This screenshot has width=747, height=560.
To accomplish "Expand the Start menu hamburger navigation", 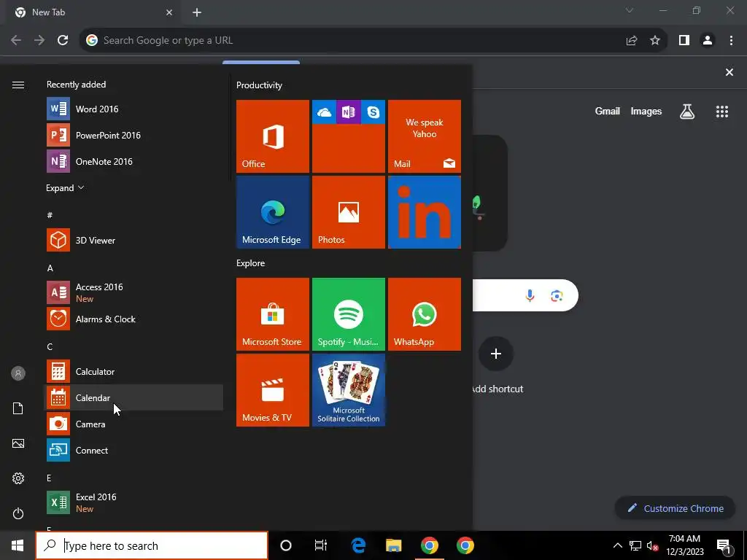I will pos(18,85).
